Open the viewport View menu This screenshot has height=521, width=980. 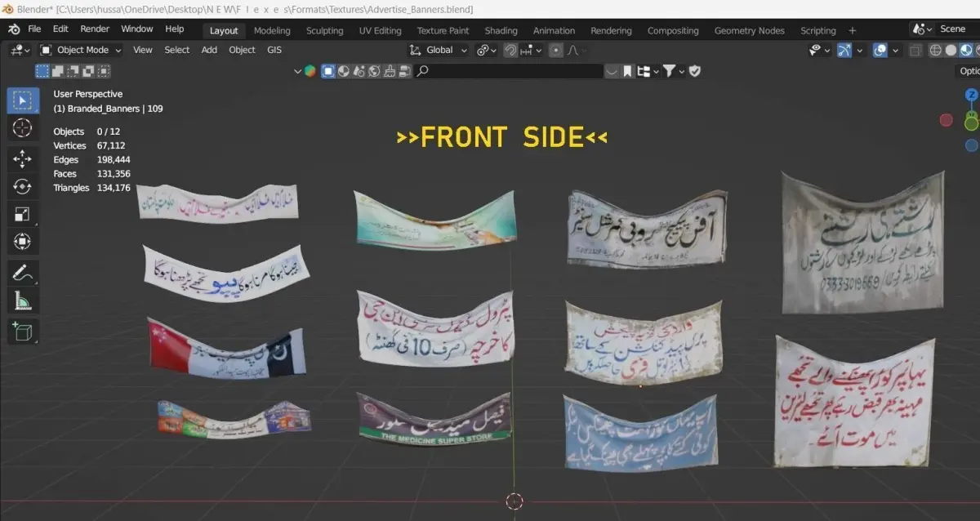click(143, 50)
